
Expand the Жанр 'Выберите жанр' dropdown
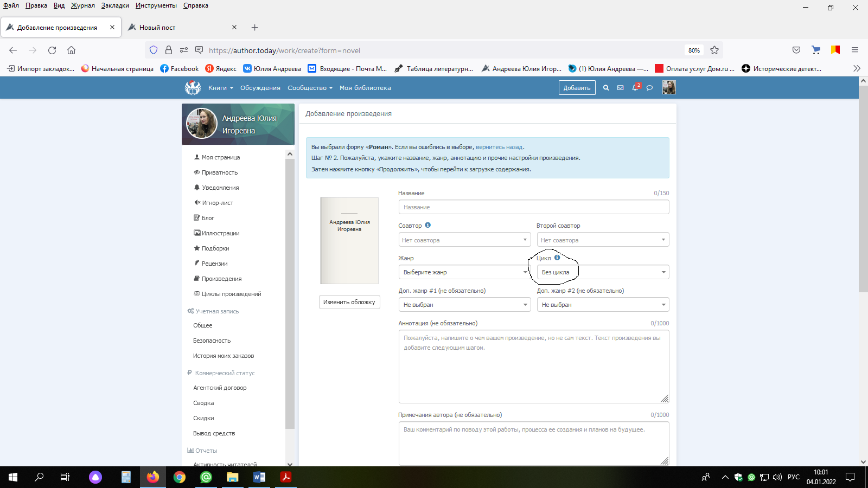[x=464, y=272]
